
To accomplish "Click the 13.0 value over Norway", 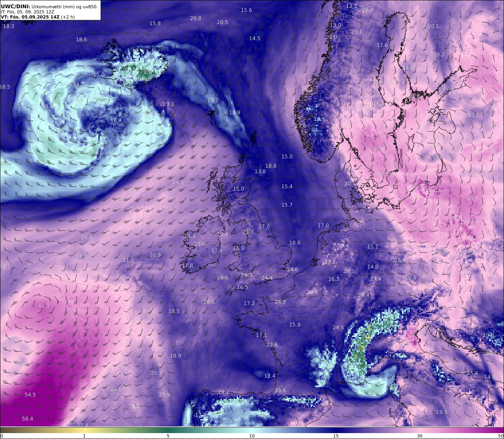I will [x=335, y=25].
